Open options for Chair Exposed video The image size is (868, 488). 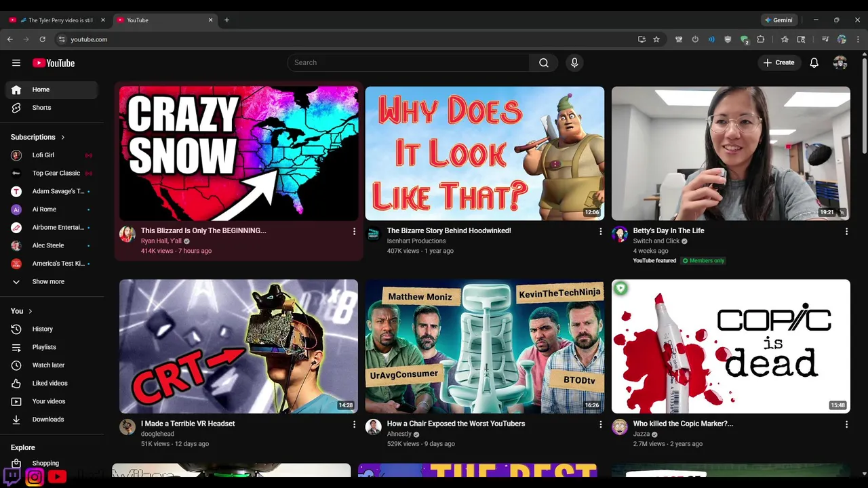pyautogui.click(x=600, y=424)
